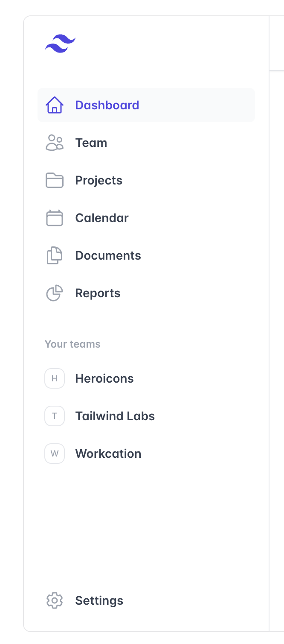Click the Reports pie chart icon
284x644 pixels.
55,293
